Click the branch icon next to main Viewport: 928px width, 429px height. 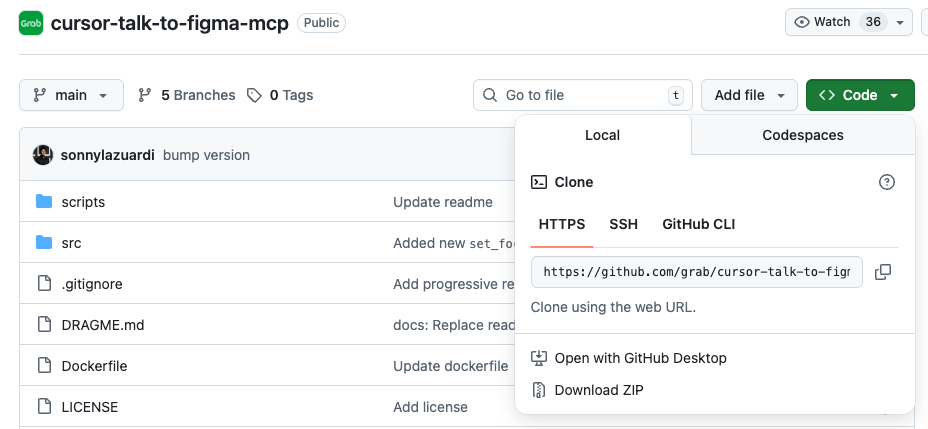coord(40,95)
